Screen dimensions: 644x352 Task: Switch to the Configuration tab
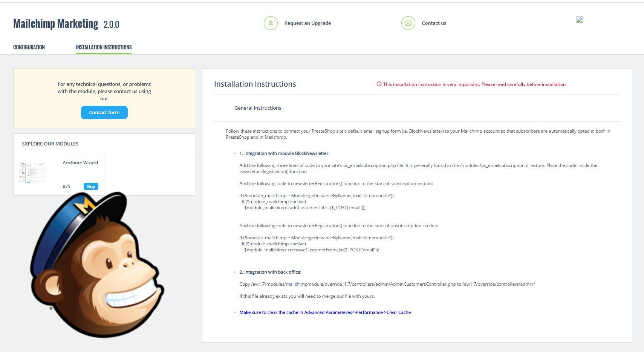pos(29,47)
